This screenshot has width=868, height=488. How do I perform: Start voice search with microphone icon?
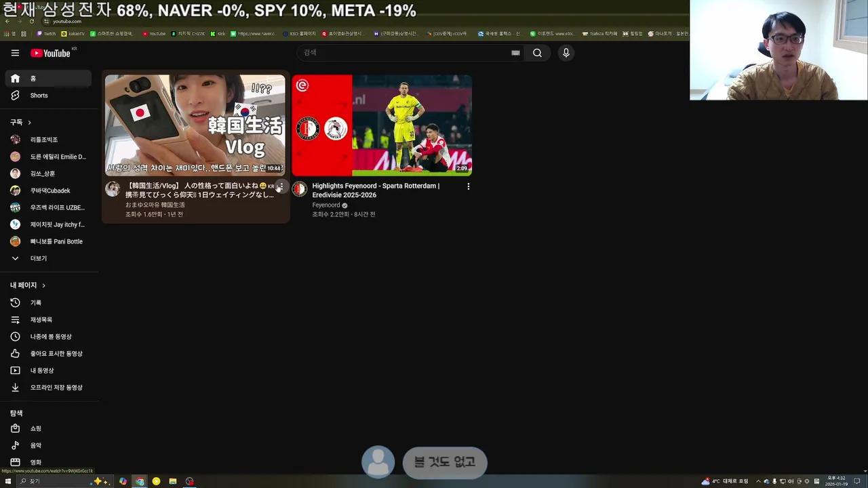pos(566,53)
